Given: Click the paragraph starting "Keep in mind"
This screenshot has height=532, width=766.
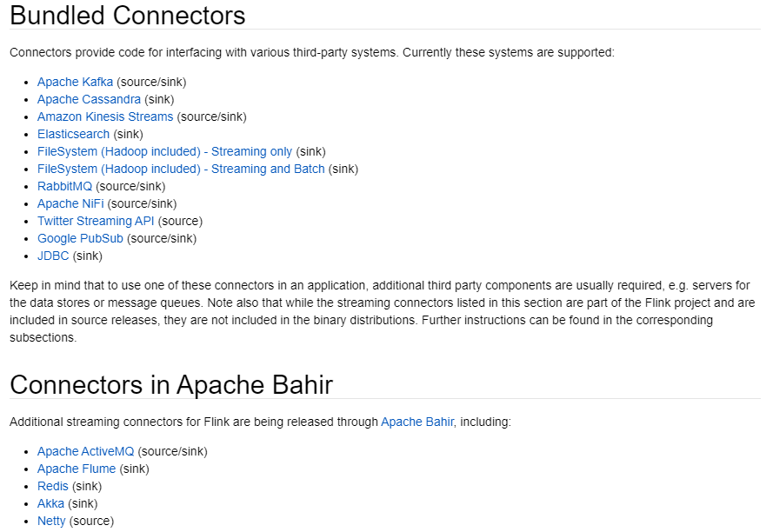Looking at the screenshot, I should point(383,311).
